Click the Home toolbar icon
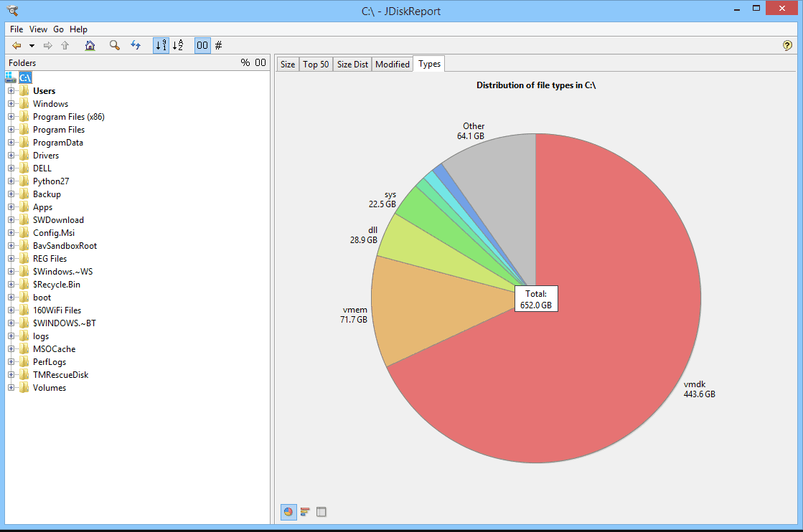This screenshot has height=532, width=803. 90,45
